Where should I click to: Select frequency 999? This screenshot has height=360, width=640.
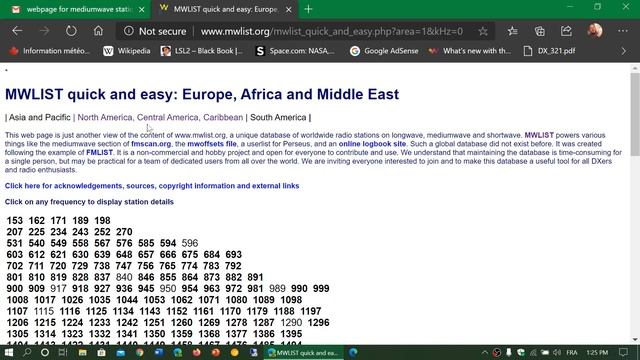click(x=321, y=289)
